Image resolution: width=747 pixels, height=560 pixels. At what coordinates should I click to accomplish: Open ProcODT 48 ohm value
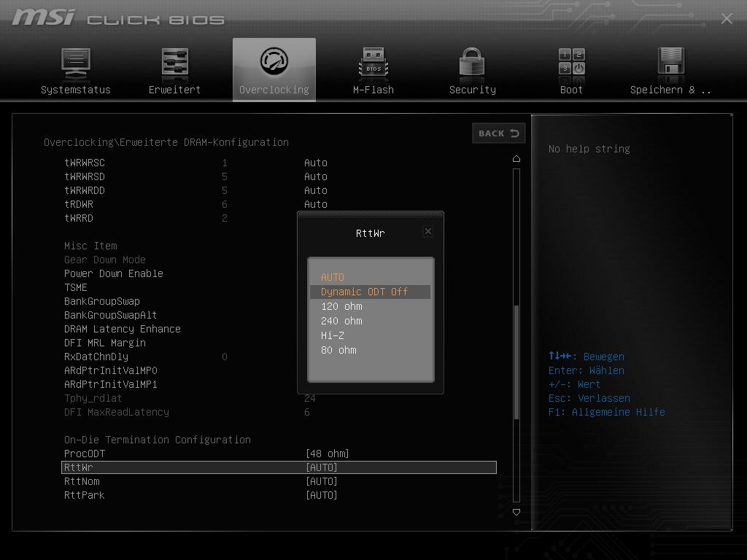328,454
